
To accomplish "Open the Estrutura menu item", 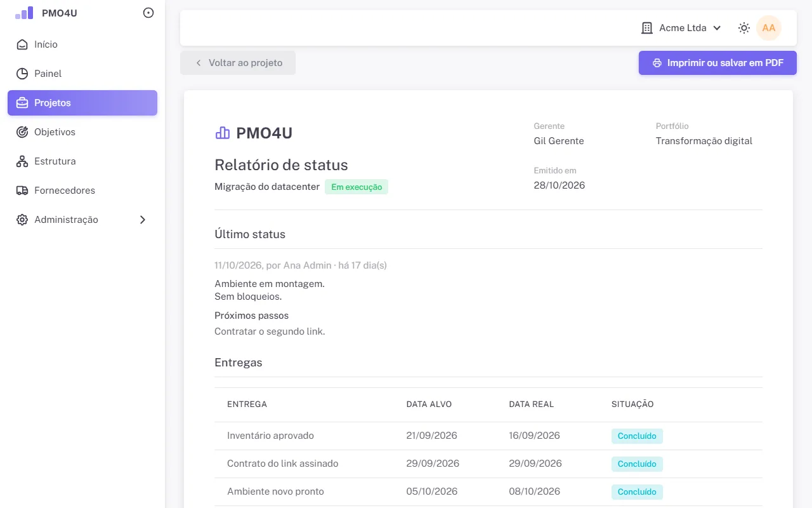I will coord(82,161).
